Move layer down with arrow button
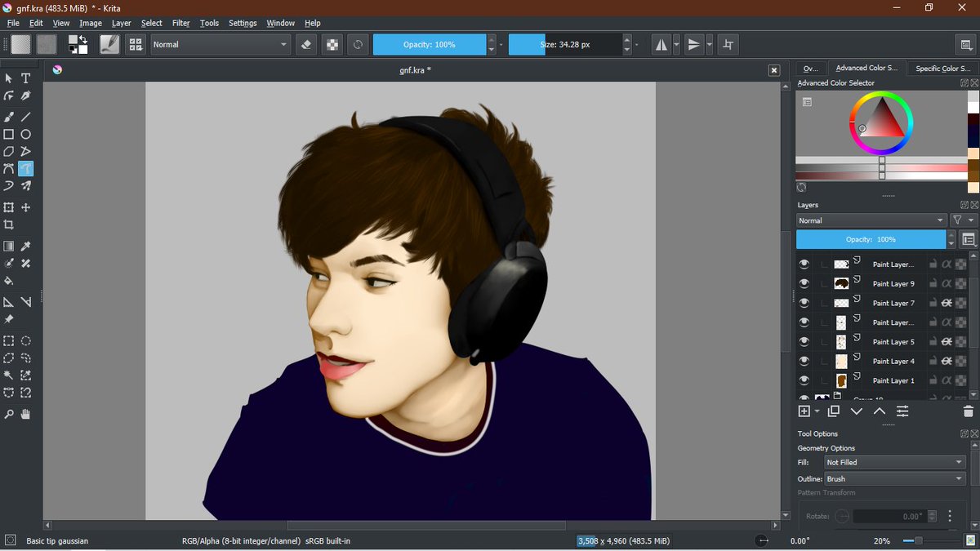The image size is (980, 551). coord(857,411)
